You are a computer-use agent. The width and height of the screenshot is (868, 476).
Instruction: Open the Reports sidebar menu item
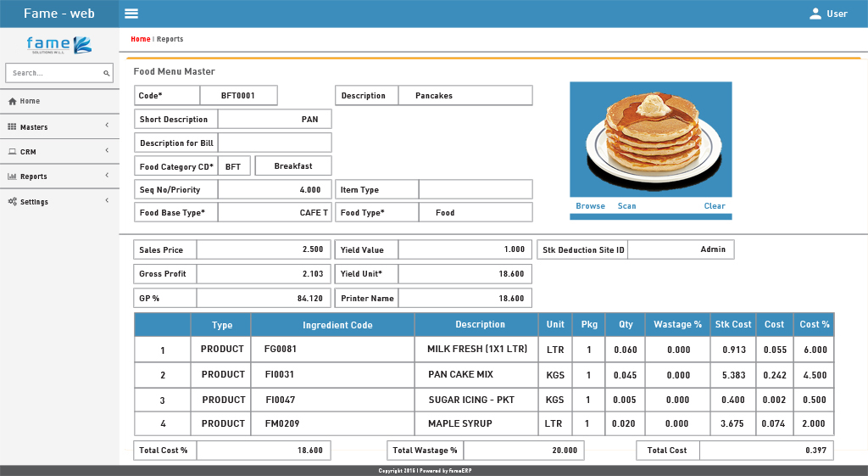[x=34, y=176]
